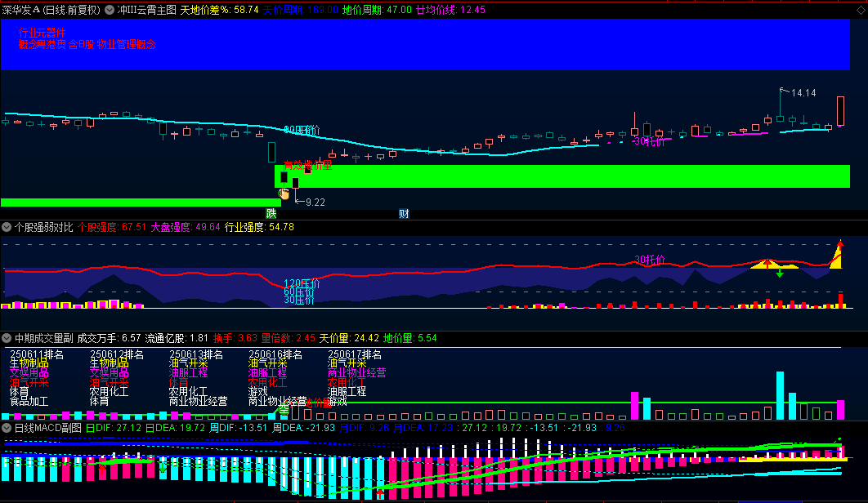868x503 pixels.
Task: Click the 流通亿股: 1.81 value
Action: (x=177, y=337)
